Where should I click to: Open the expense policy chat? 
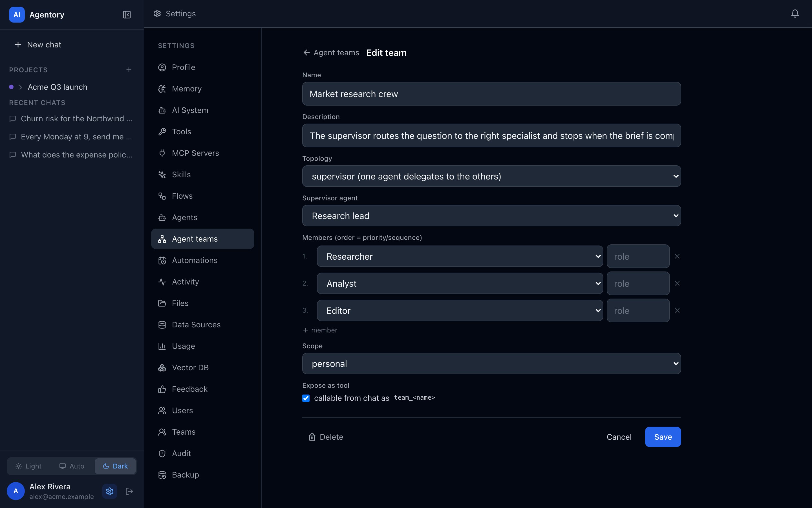[x=72, y=155]
